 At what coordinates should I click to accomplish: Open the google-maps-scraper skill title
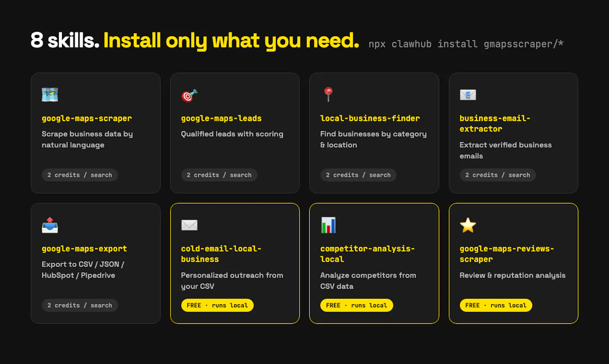(87, 118)
